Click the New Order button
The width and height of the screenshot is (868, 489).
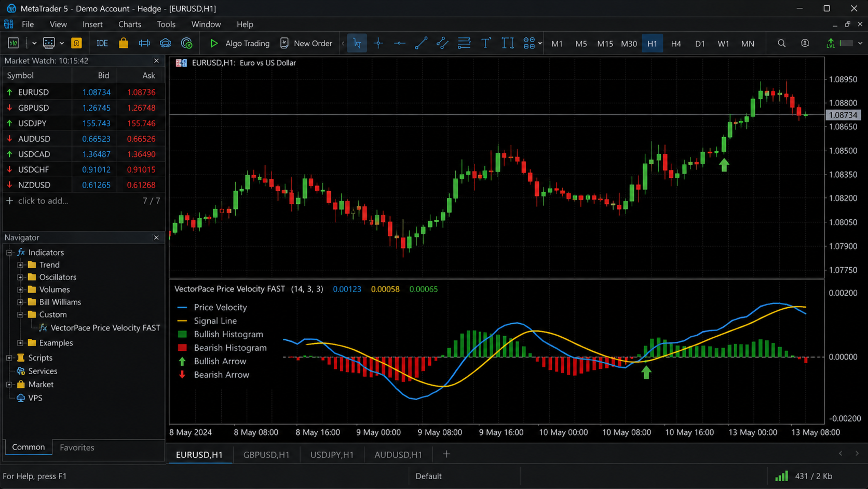[x=306, y=44]
